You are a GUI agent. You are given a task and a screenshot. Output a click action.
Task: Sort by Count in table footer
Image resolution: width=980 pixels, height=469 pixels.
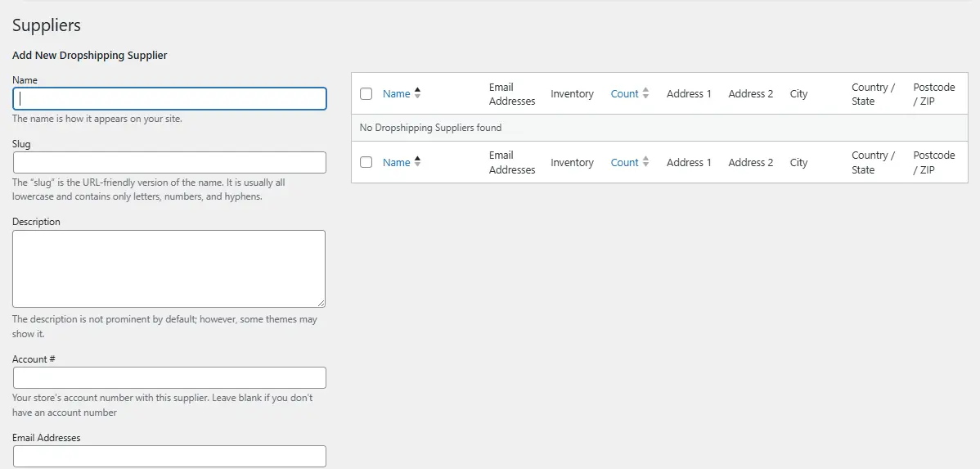coord(624,162)
